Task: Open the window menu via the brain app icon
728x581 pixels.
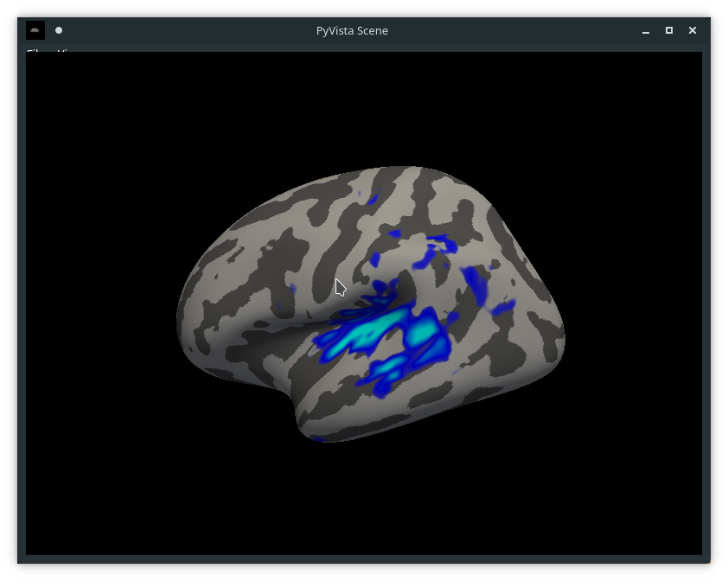Action: 35,30
